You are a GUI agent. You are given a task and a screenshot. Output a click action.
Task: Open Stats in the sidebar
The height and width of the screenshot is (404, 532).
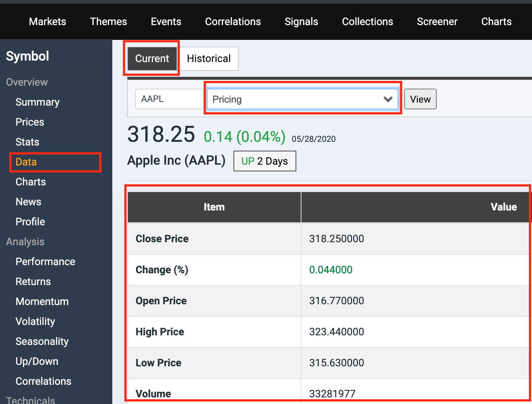pyautogui.click(x=27, y=142)
